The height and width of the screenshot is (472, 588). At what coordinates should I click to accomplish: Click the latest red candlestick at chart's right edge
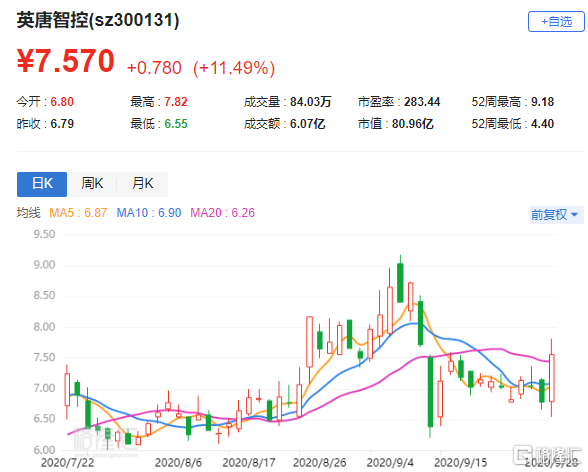coord(552,378)
